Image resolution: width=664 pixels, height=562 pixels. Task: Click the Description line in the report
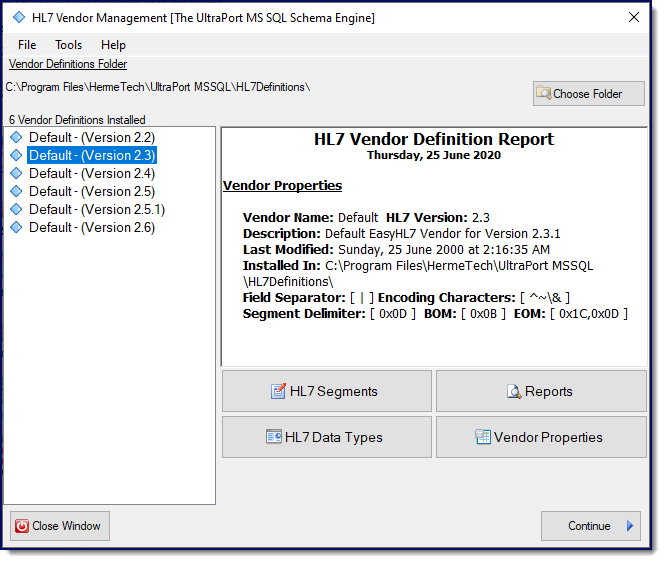401,234
